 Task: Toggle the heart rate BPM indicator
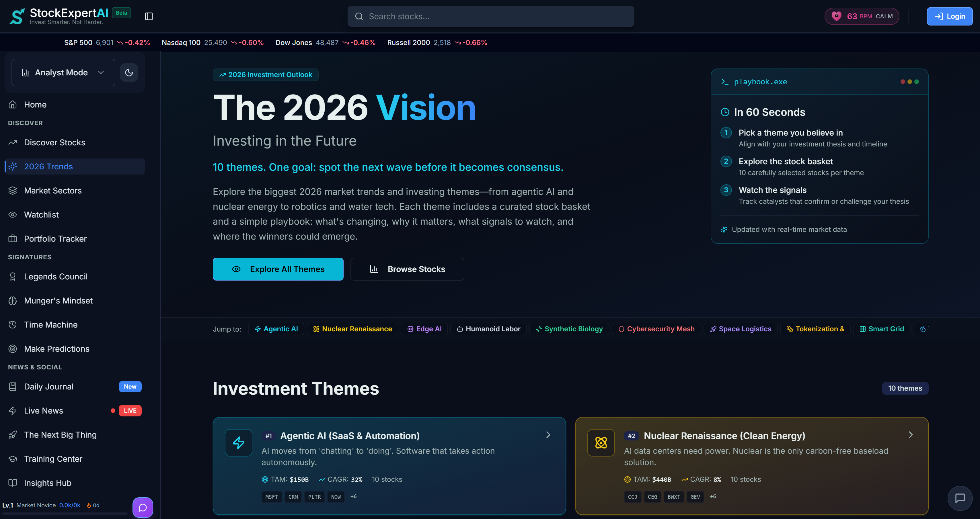click(x=861, y=16)
